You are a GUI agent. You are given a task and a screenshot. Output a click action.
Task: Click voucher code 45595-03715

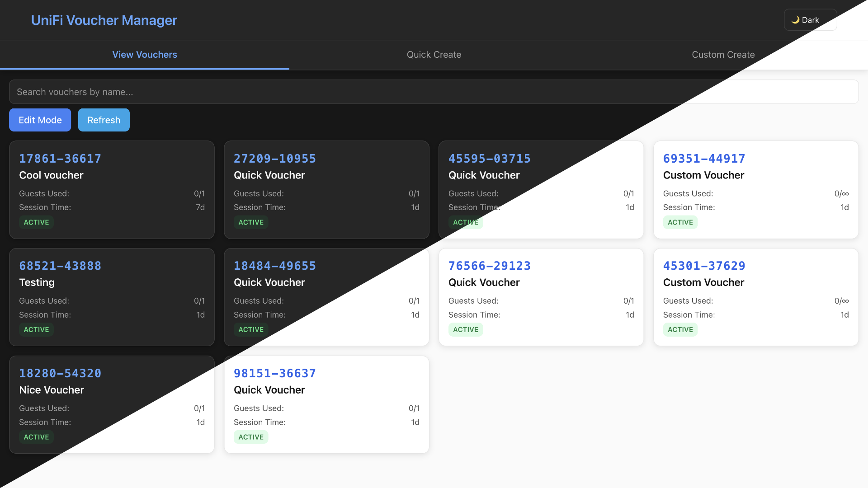point(489,159)
